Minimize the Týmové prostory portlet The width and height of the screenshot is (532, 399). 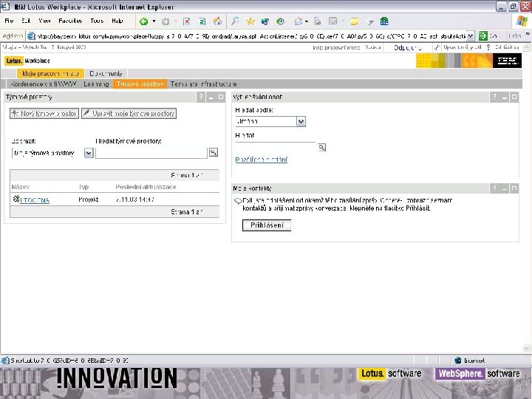click(211, 97)
